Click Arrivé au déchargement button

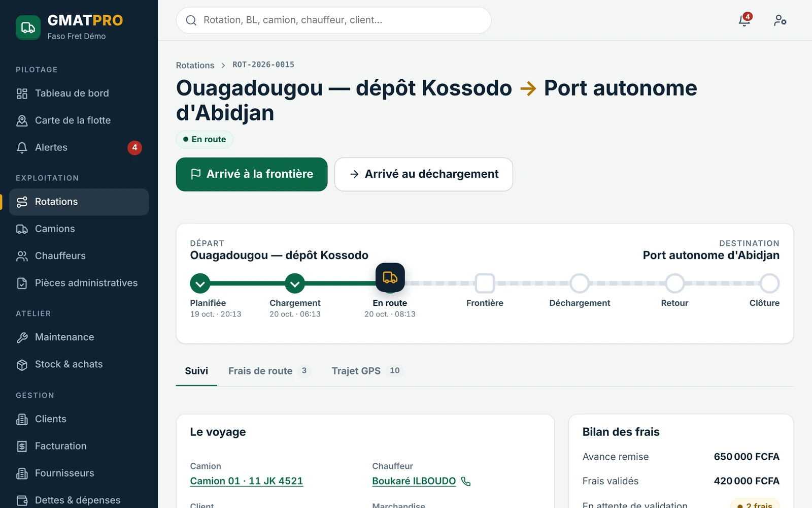(x=424, y=174)
